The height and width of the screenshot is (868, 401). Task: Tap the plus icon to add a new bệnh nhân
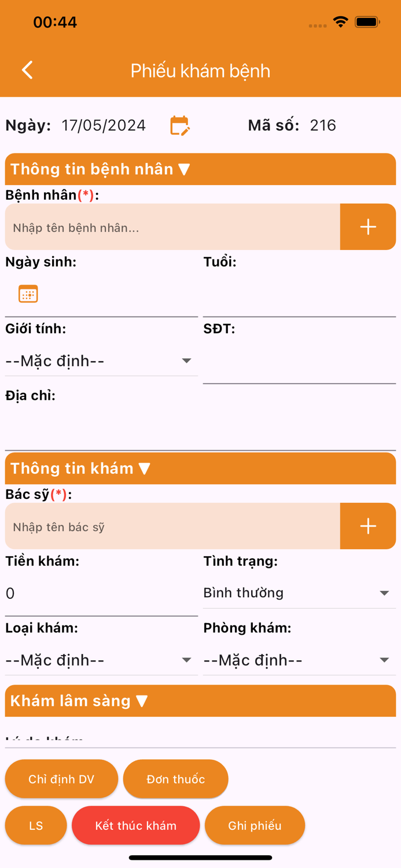pos(367,227)
